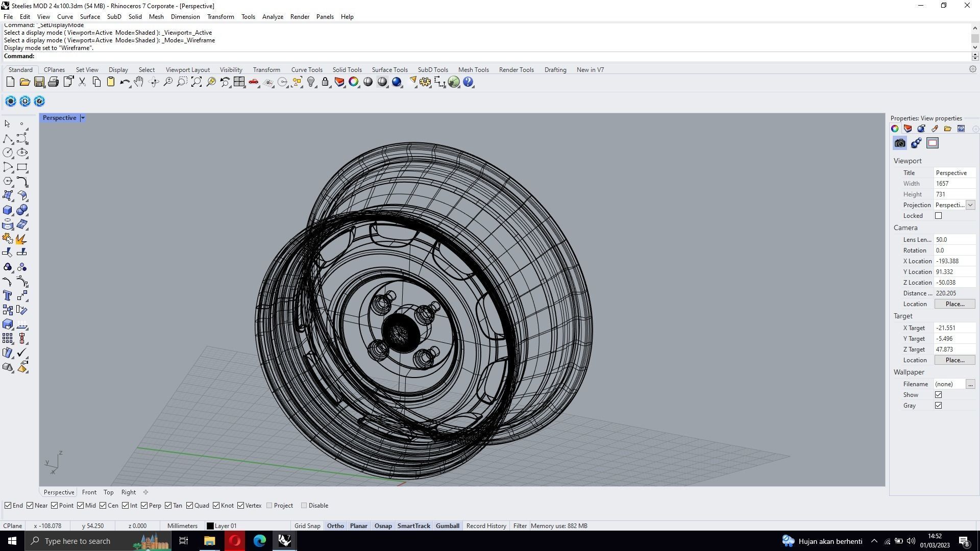Toggle the Near osnap checkbox
The width and height of the screenshot is (980, 551).
point(30,506)
